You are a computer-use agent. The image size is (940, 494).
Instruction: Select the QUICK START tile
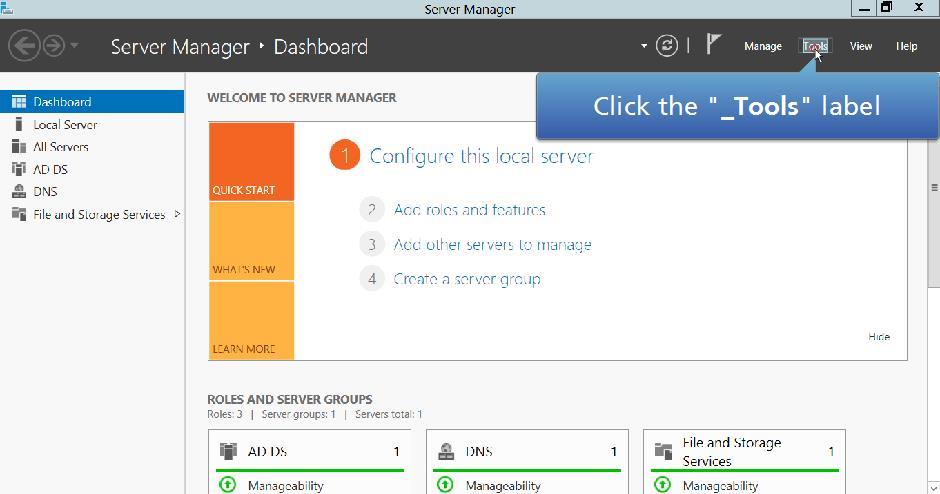(x=251, y=162)
